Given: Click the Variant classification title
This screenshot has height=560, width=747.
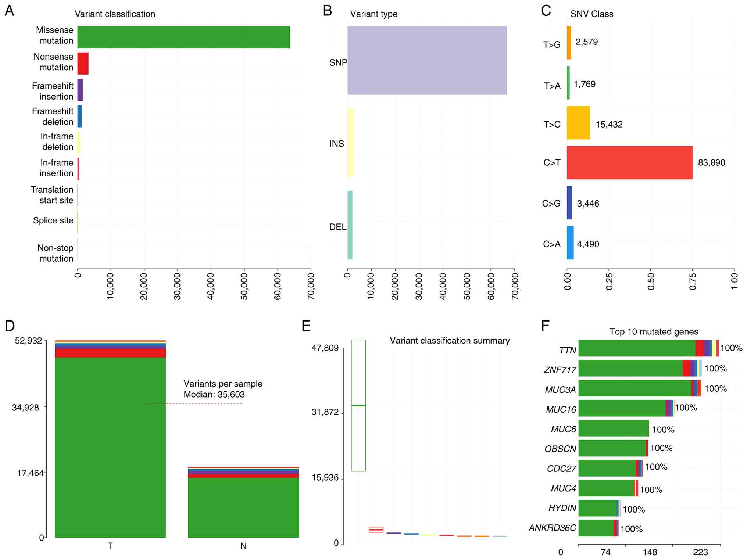Looking at the screenshot, I should click(x=115, y=14).
